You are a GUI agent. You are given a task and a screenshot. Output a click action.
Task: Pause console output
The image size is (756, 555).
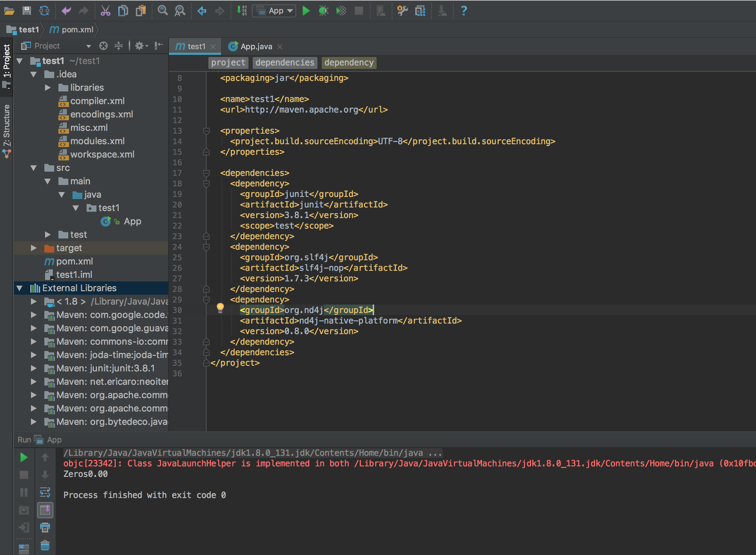(24, 492)
